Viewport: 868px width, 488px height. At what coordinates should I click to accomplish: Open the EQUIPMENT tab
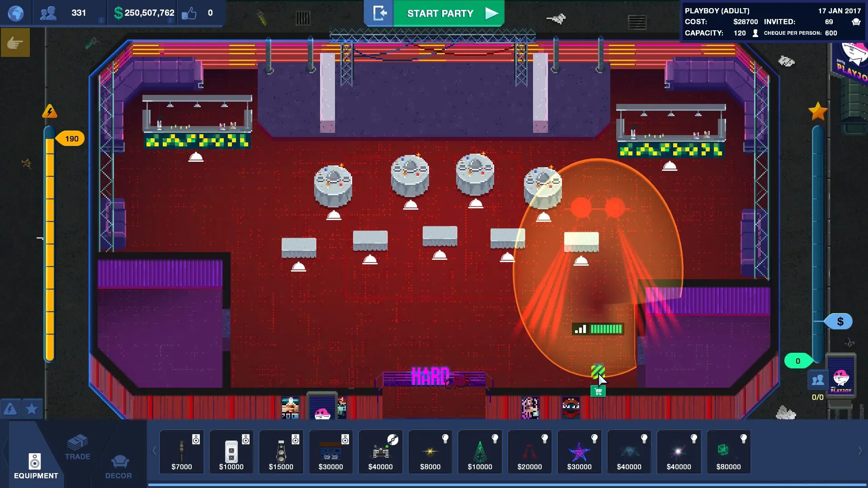pyautogui.click(x=36, y=465)
